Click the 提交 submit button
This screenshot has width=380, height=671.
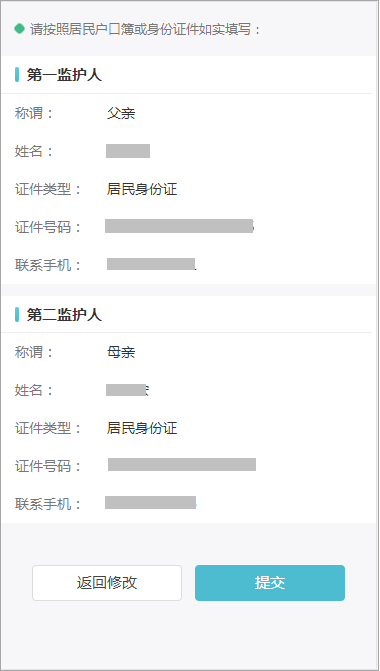pos(270,582)
